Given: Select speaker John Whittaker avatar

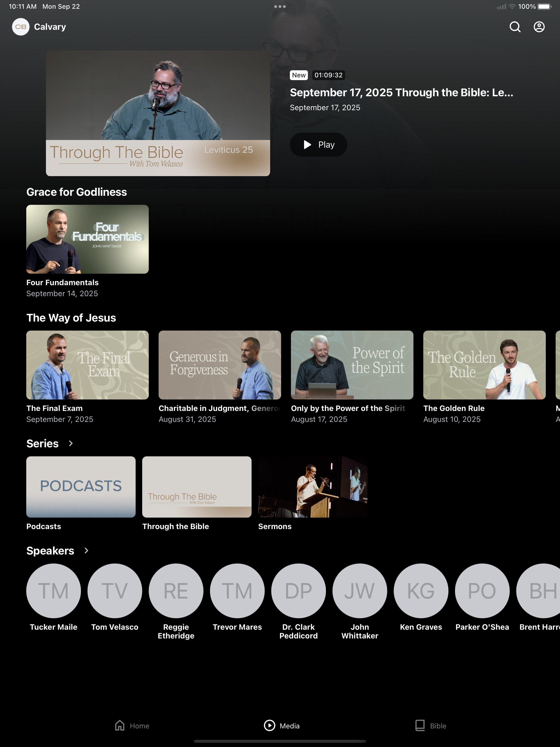Looking at the screenshot, I should 360,591.
